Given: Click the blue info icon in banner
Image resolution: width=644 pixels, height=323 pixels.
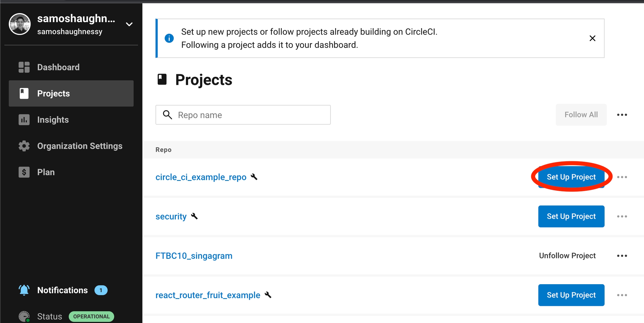Looking at the screenshot, I should (169, 38).
